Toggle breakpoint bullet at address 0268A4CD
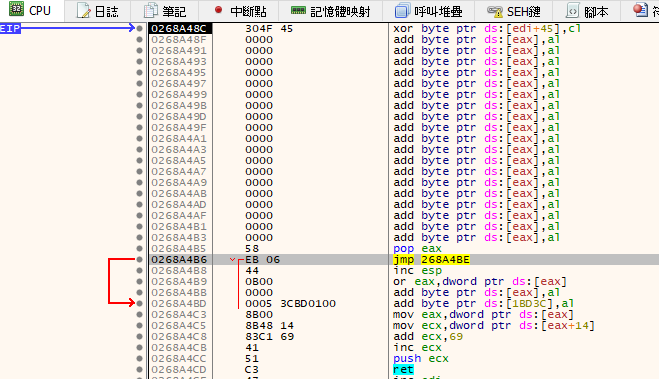 [140, 369]
